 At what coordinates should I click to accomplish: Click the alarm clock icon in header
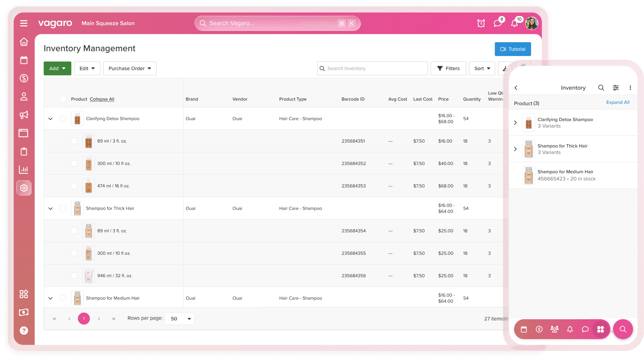tap(481, 23)
